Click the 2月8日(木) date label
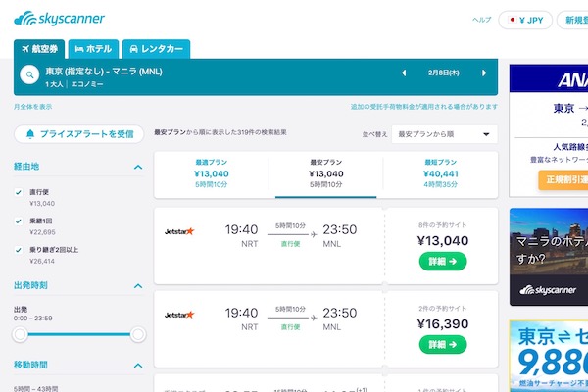The height and width of the screenshot is (392, 588). pos(444,73)
